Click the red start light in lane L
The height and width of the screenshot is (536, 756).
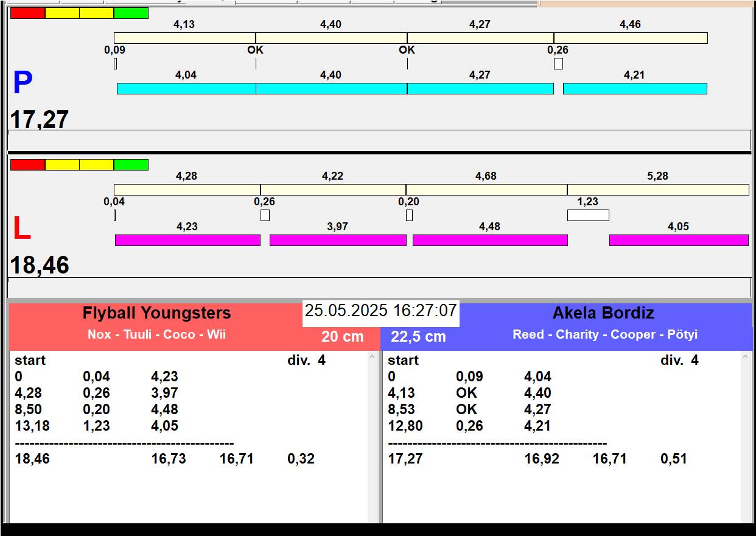[x=28, y=164]
